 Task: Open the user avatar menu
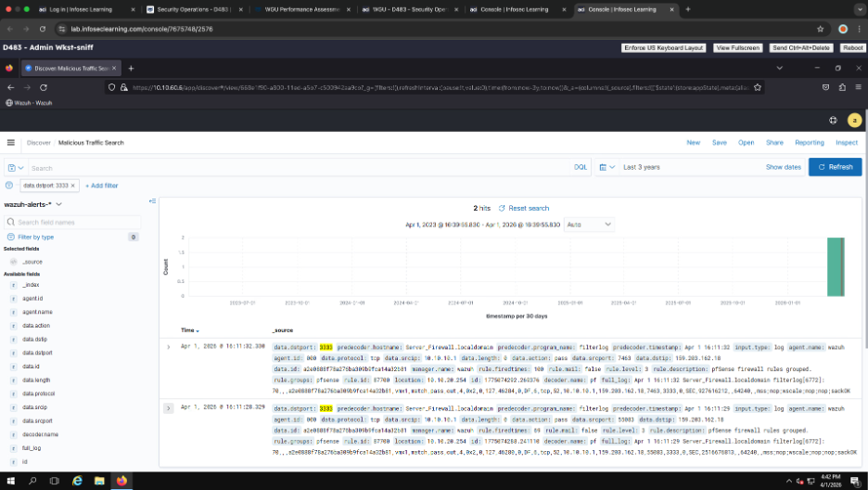tap(854, 120)
